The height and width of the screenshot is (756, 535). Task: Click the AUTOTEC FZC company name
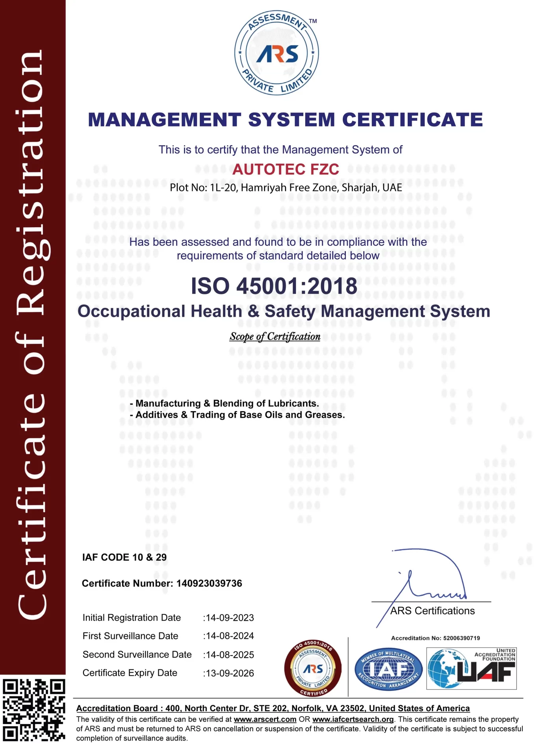click(285, 169)
